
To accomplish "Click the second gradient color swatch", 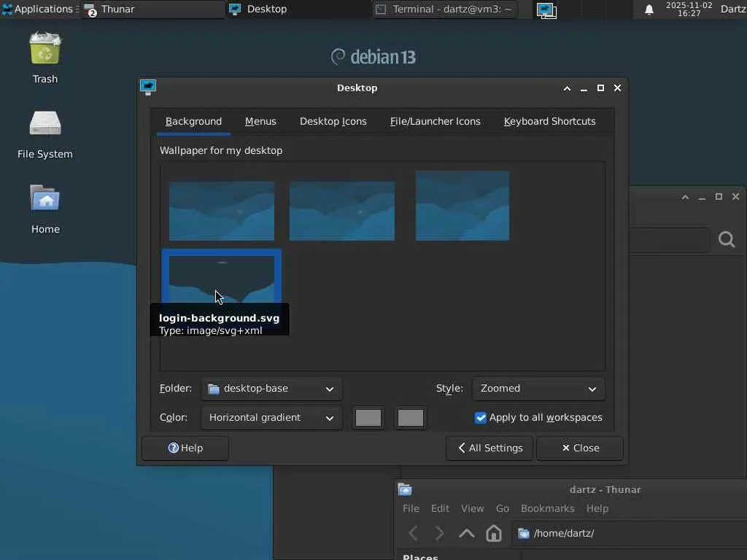I will point(410,418).
